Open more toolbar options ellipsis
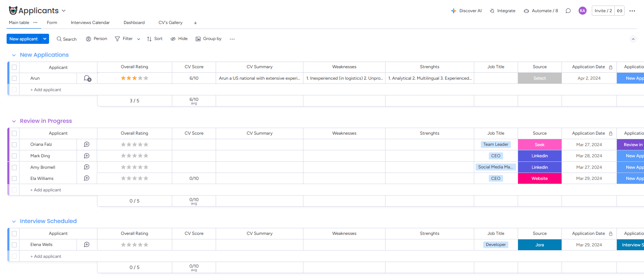The image size is (644, 278). 232,39
